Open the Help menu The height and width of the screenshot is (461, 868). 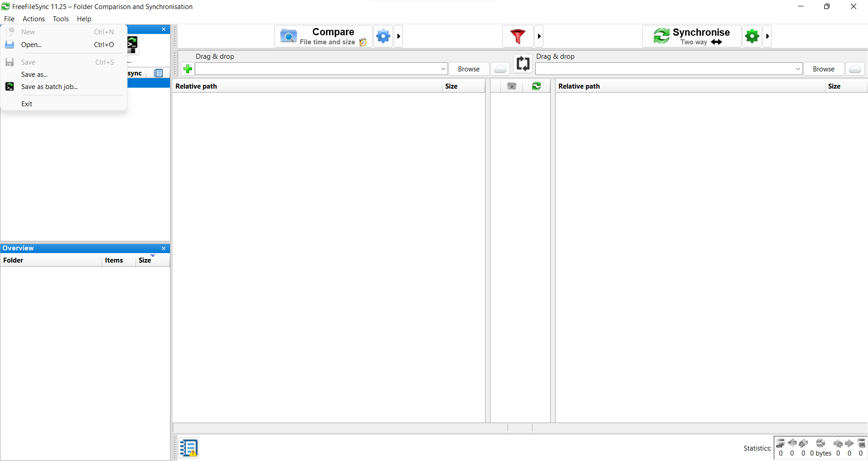point(84,19)
